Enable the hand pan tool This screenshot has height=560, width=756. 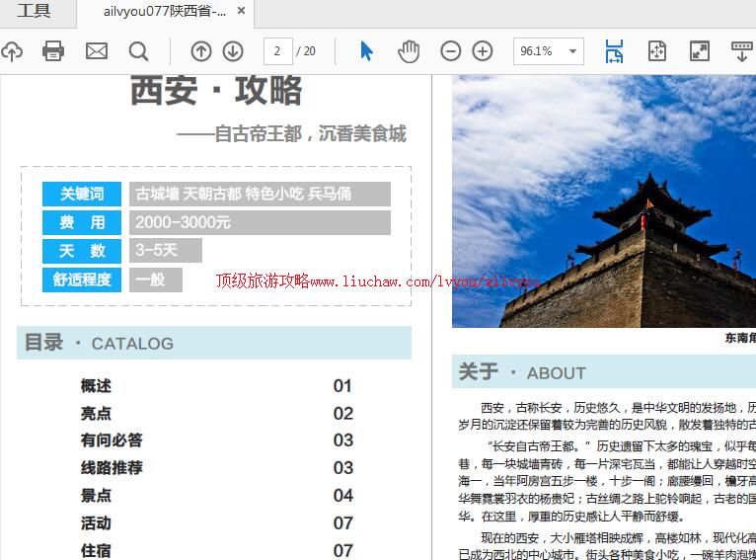point(409,51)
